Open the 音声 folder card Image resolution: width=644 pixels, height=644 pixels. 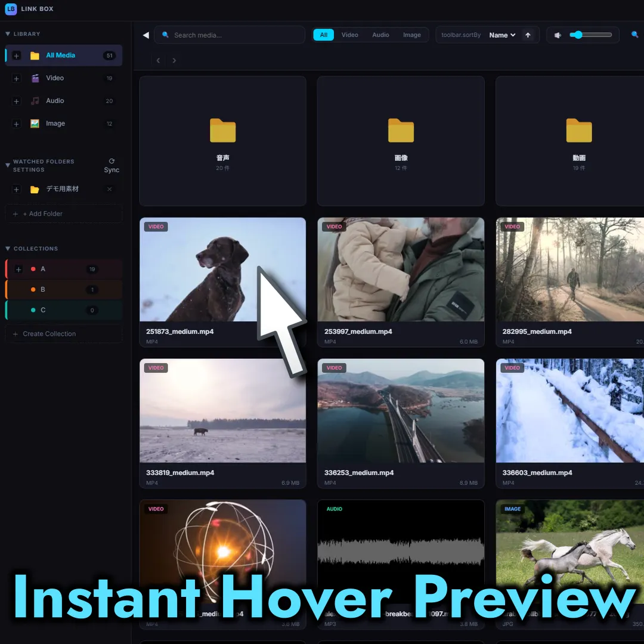click(222, 141)
